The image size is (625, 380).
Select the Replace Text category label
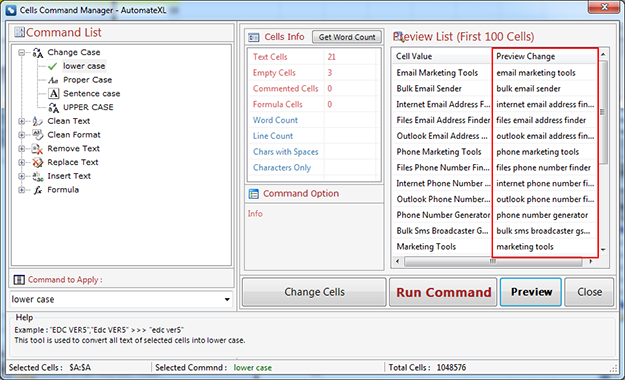pyautogui.click(x=73, y=162)
